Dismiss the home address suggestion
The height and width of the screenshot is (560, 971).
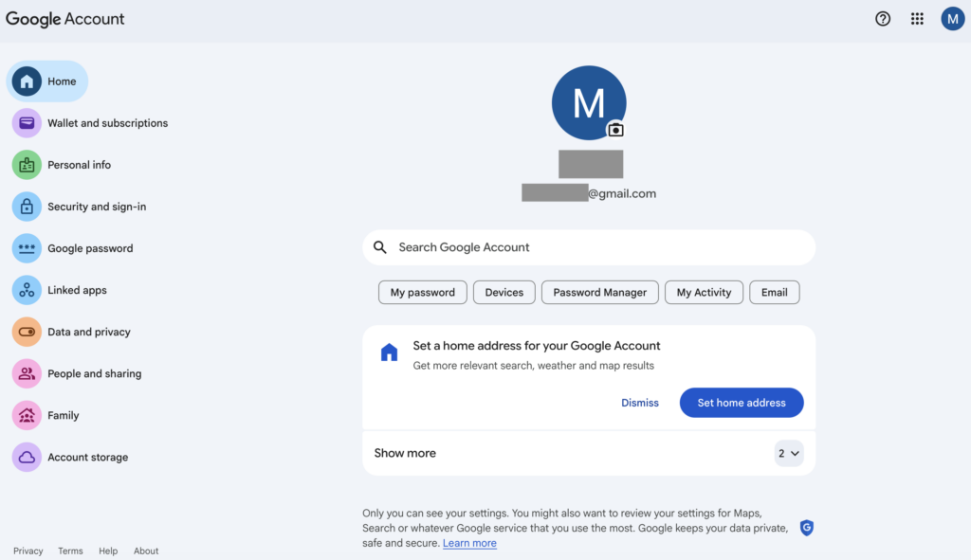coord(640,403)
